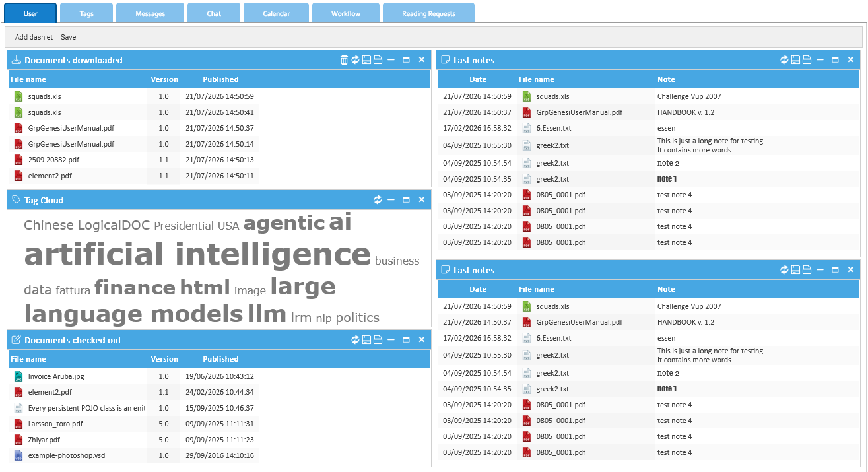Screen dimensions: 868x472
Task: Click the business tag
Action: point(397,261)
